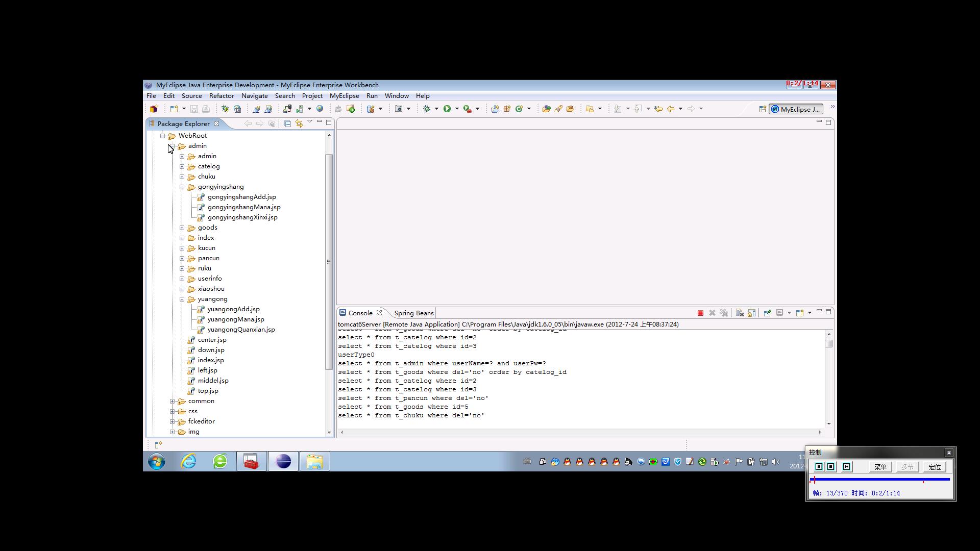Select gongyingshangAdd.jsp file

click(241, 197)
